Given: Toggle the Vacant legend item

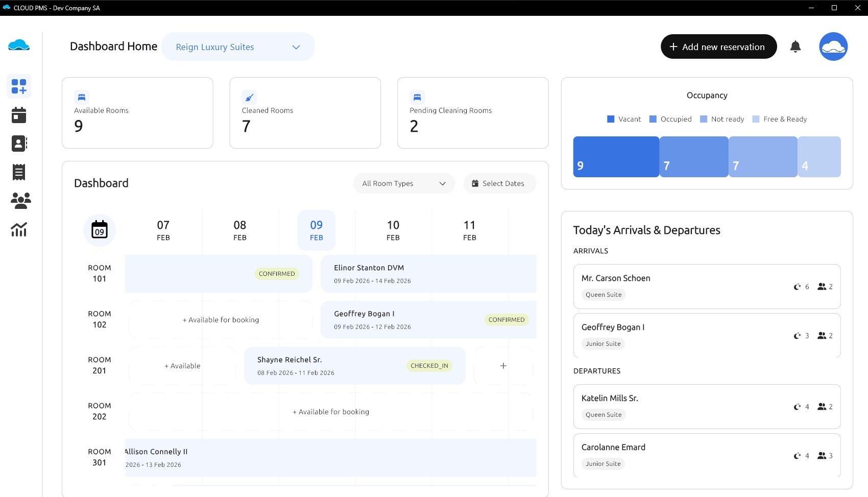Looking at the screenshot, I should point(624,119).
